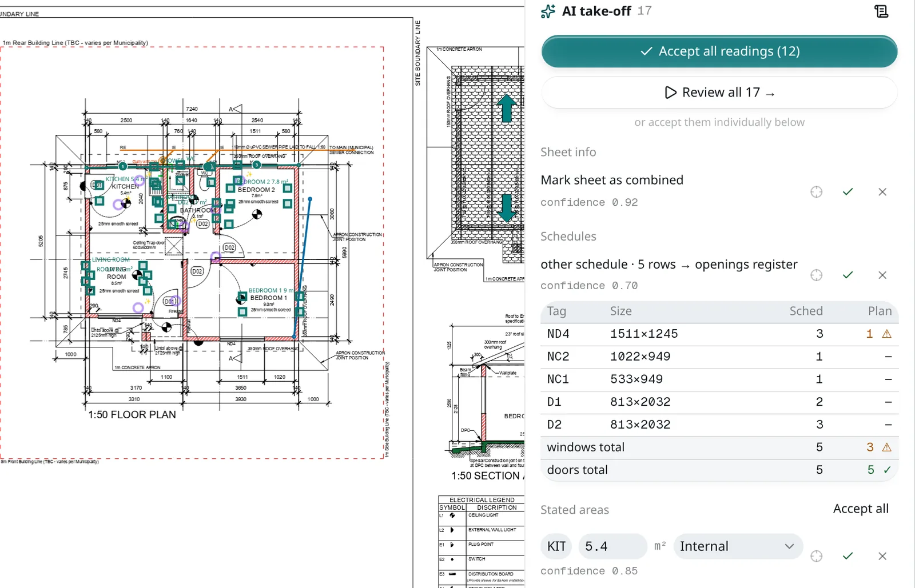Locate the openings register schedule on the sheet
This screenshot has height=588, width=915.
click(817, 275)
